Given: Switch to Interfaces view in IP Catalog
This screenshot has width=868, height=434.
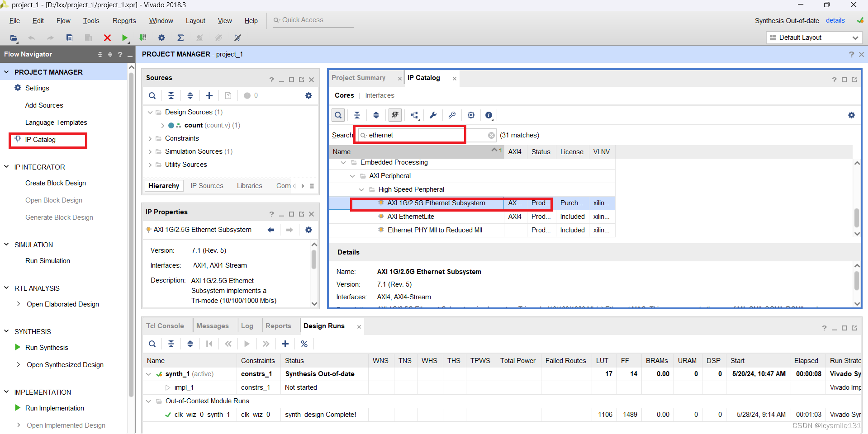Looking at the screenshot, I should click(x=379, y=95).
